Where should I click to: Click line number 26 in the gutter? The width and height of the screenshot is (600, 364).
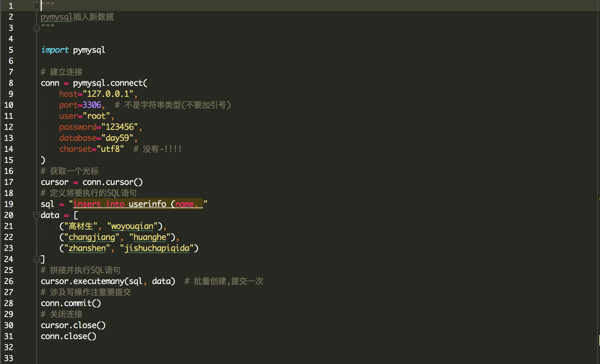pos(9,281)
